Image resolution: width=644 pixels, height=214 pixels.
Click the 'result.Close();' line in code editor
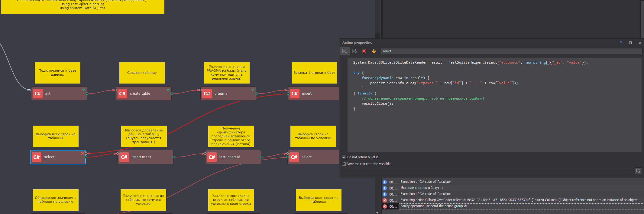(377, 104)
